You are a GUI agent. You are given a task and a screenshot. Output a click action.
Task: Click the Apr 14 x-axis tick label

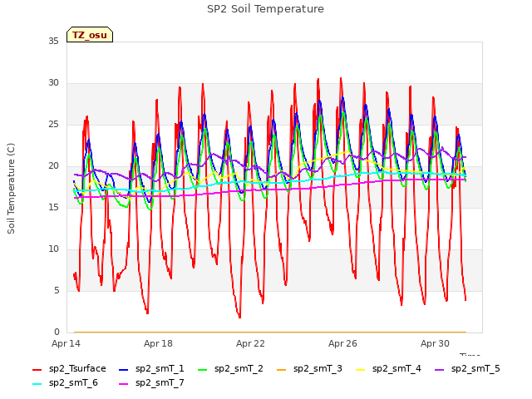click(x=66, y=343)
